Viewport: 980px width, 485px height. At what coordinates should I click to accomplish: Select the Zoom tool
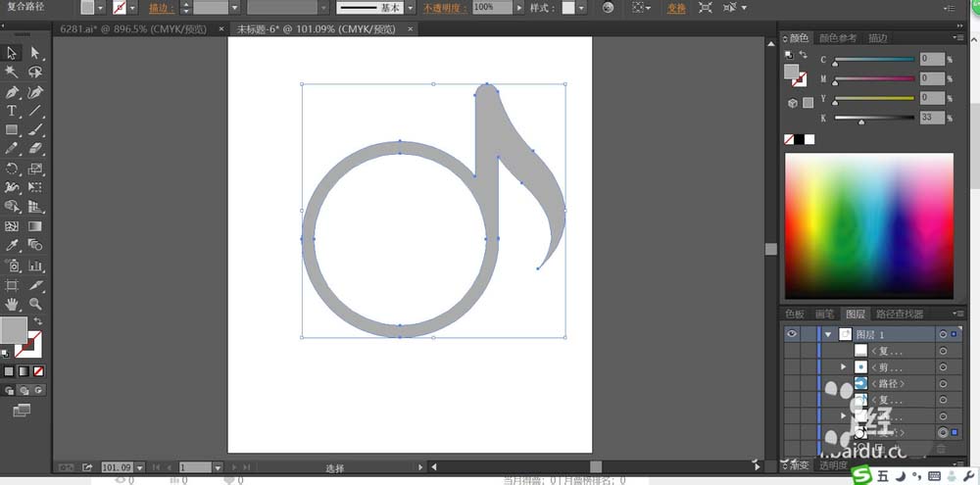click(x=35, y=304)
